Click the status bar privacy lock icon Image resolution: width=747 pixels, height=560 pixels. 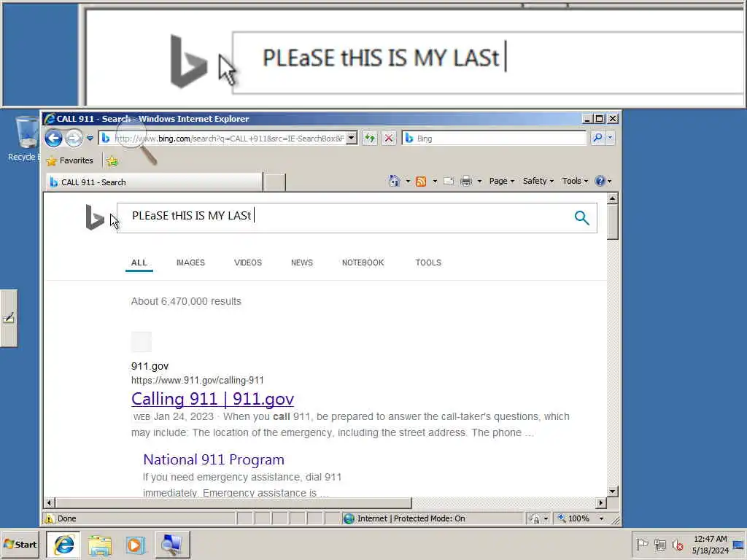(x=535, y=518)
